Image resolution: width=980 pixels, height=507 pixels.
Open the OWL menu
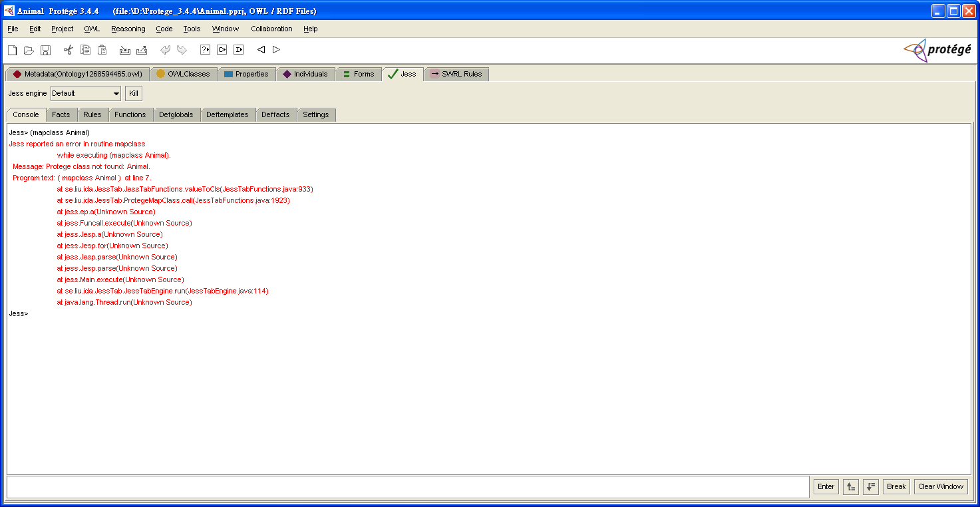92,29
